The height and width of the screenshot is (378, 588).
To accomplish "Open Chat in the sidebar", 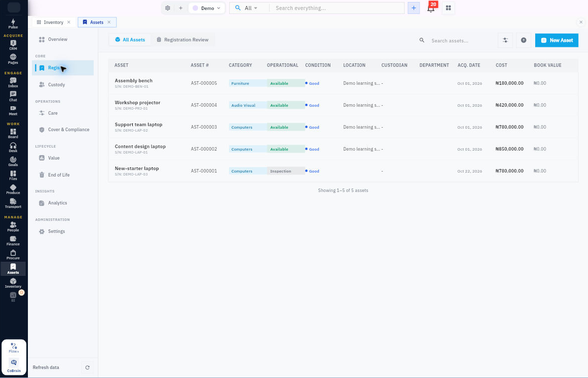I will [13, 96].
